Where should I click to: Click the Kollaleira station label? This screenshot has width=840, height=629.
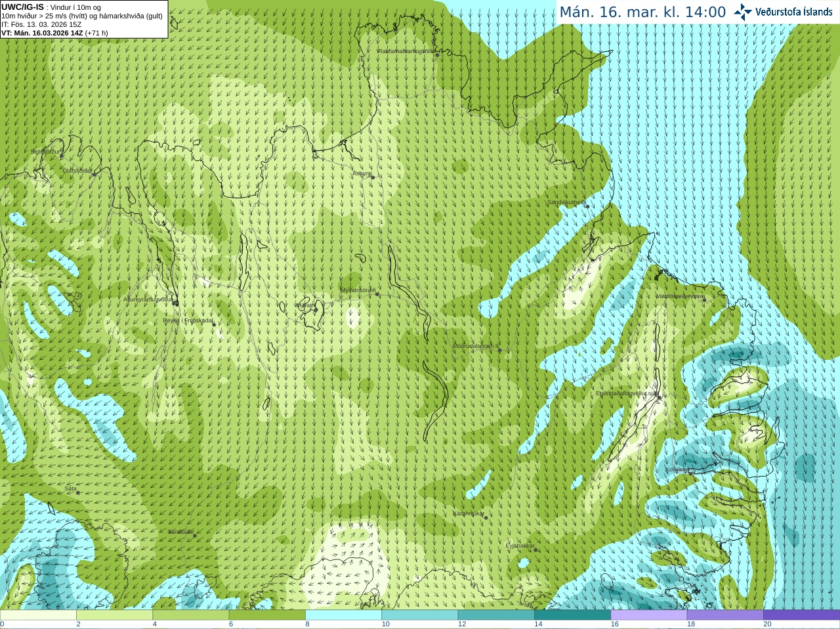(x=677, y=469)
